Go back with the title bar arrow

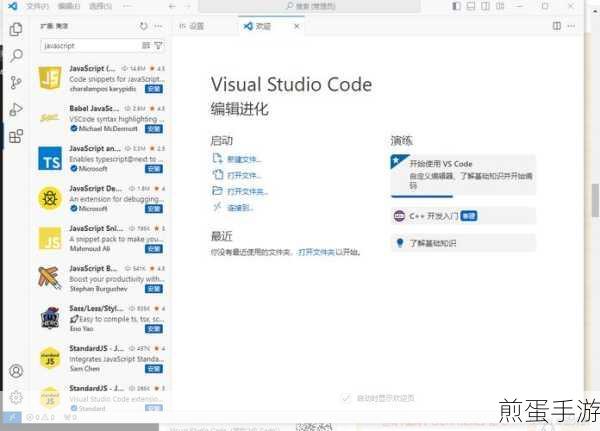(x=172, y=6)
